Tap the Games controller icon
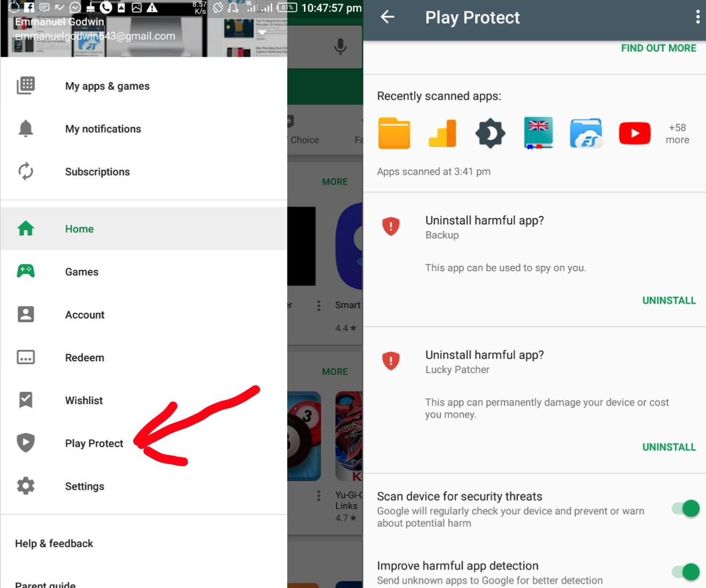The image size is (706, 588). pyautogui.click(x=26, y=271)
